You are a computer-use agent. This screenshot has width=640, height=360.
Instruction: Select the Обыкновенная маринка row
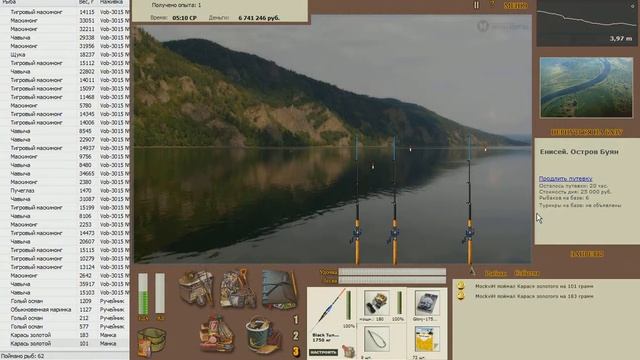[64, 310]
